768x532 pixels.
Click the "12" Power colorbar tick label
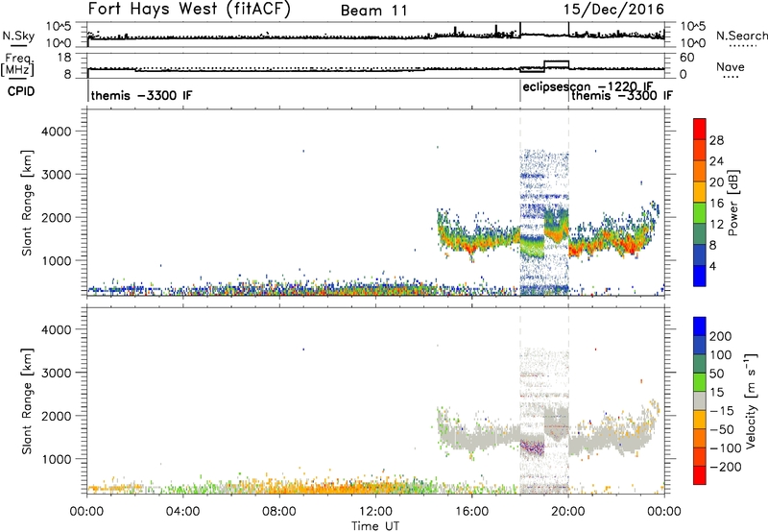[716, 225]
